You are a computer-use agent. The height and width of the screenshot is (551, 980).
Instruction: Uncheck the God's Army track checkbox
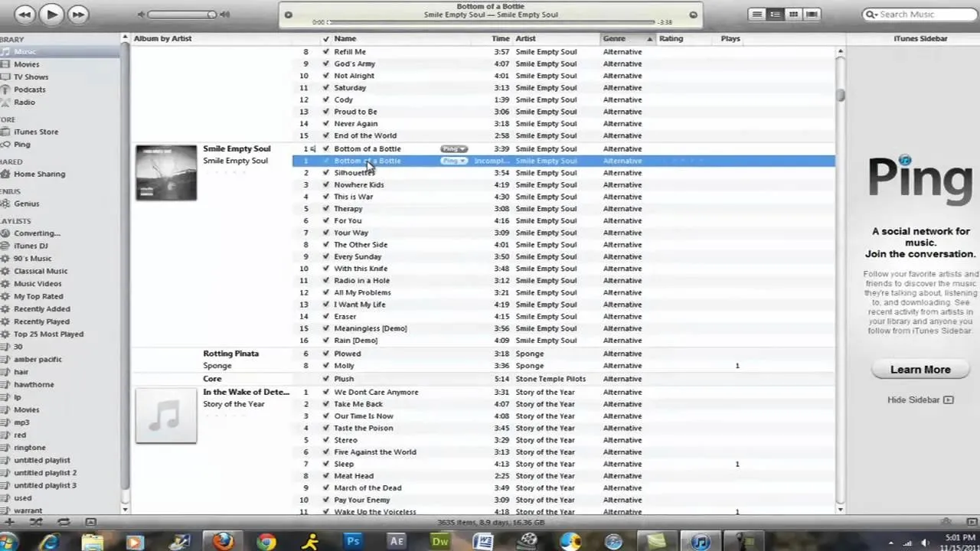pos(326,64)
